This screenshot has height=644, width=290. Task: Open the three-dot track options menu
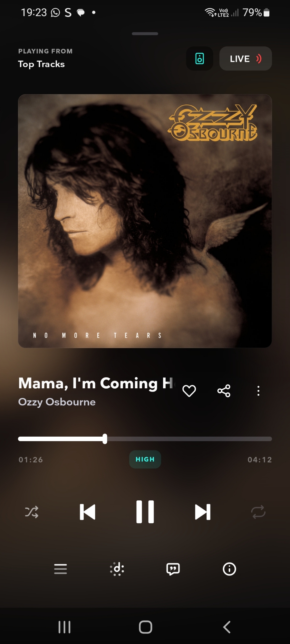pos(258,391)
